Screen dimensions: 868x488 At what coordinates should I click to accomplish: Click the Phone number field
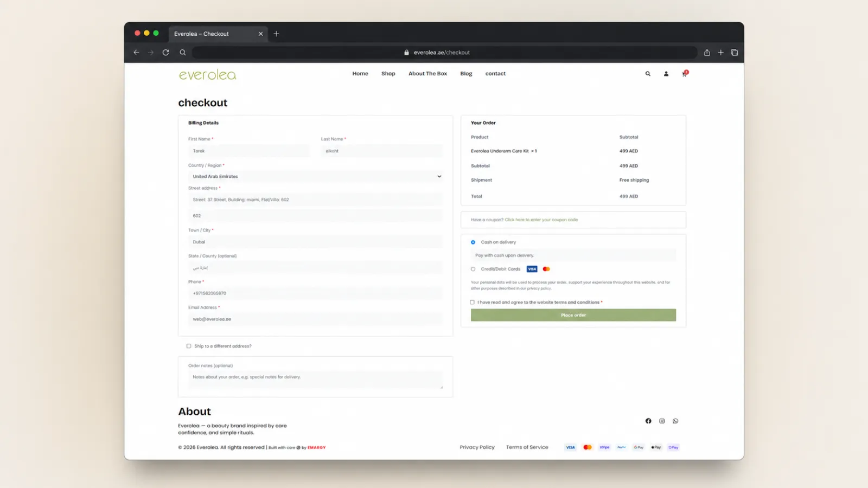[x=316, y=293]
